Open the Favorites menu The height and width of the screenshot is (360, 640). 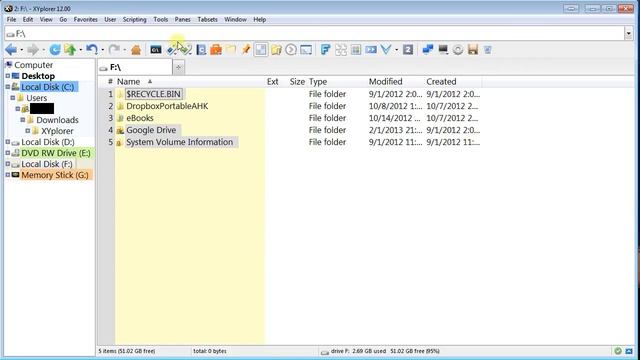[85, 20]
